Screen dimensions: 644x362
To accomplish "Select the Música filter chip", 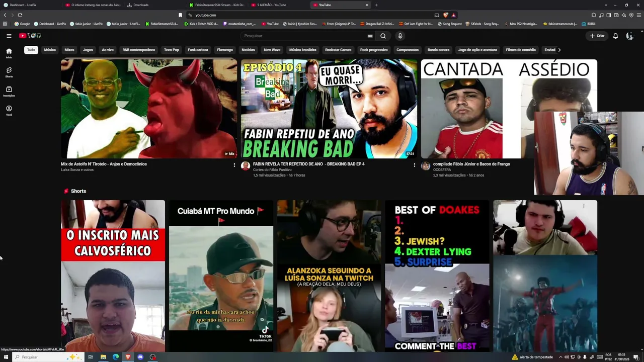I will (50, 50).
